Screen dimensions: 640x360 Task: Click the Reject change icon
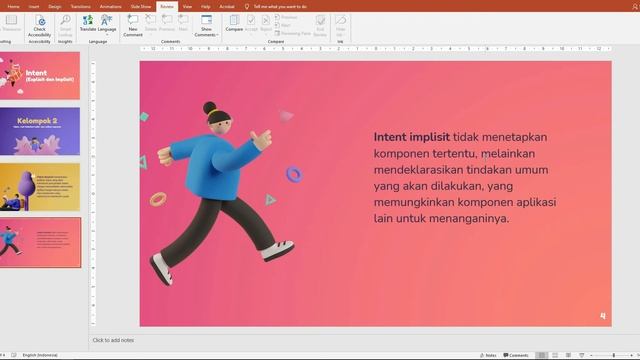click(266, 20)
